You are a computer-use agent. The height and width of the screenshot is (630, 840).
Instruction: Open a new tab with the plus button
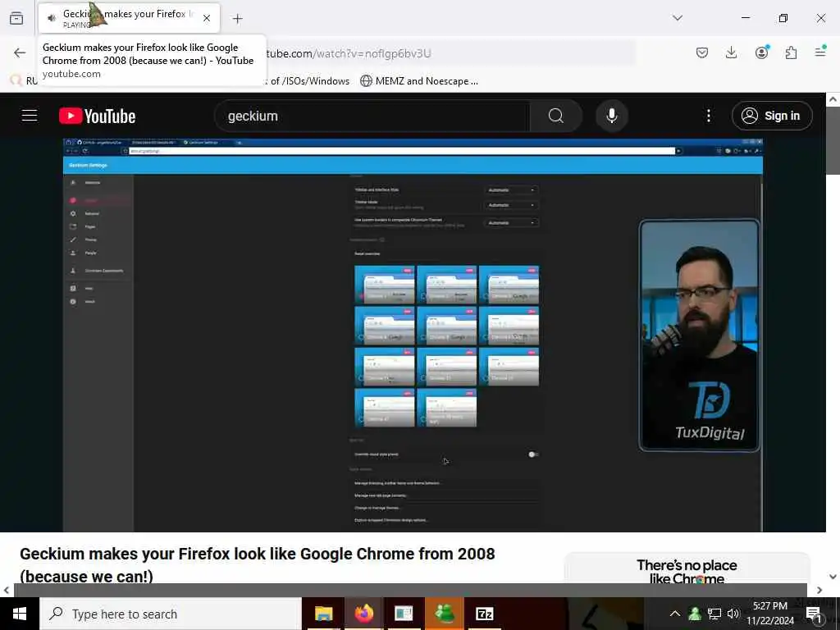pyautogui.click(x=238, y=19)
